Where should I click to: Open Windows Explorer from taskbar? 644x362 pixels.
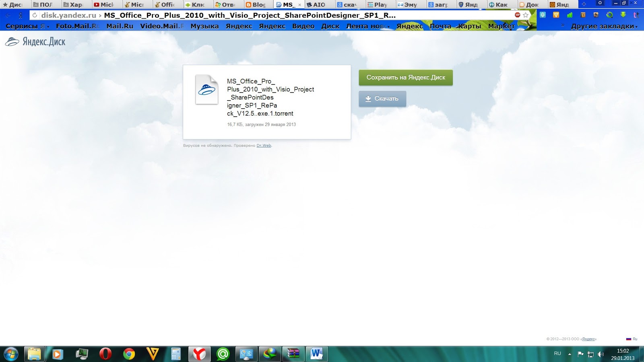point(34,354)
